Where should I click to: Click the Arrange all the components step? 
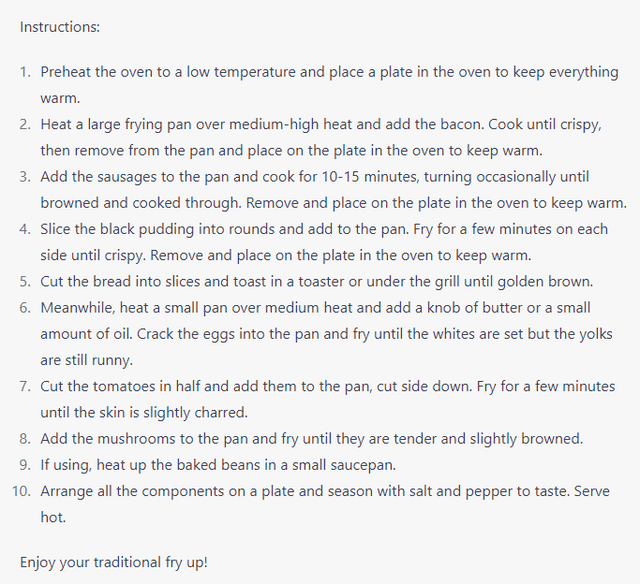coord(325,504)
